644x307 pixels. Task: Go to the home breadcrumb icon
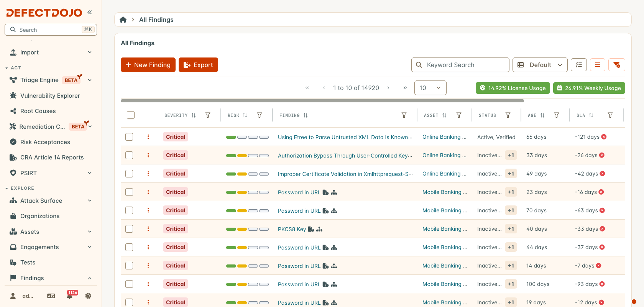[123, 20]
